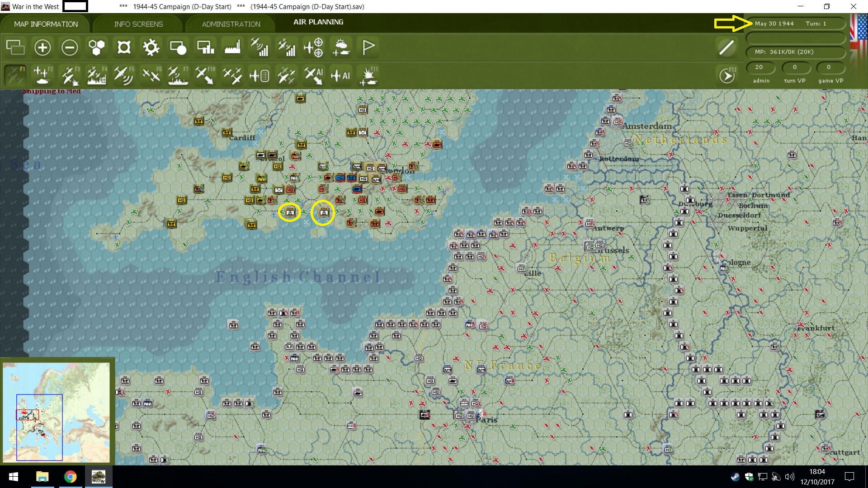
Task: Select the F10 plane-with-arrow mode
Action: point(205,75)
